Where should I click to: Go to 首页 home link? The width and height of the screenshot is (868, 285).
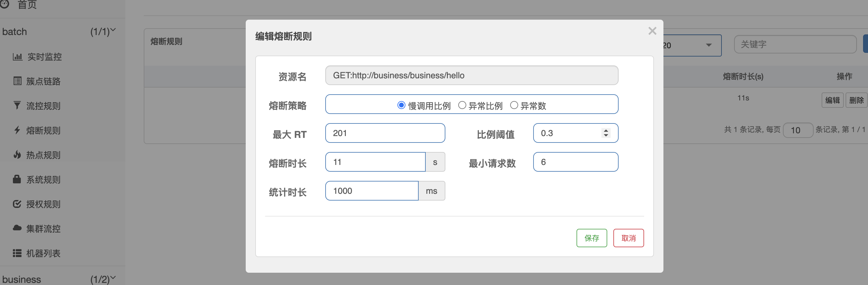coord(27,4)
